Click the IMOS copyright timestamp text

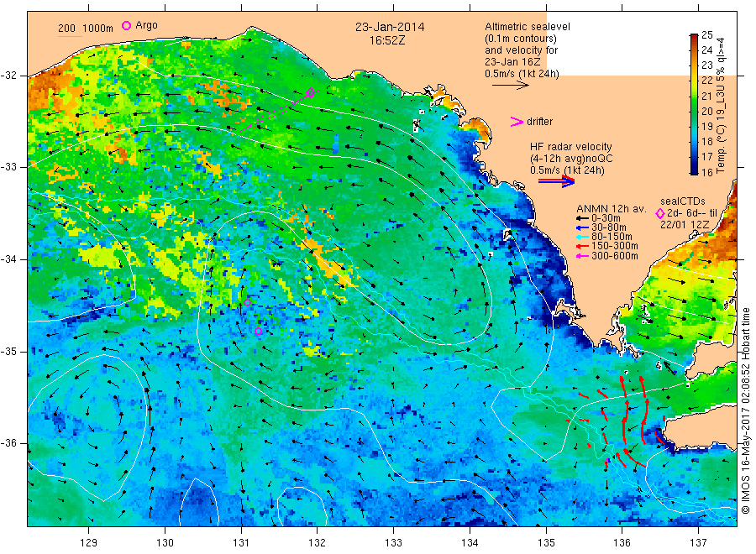(746, 410)
